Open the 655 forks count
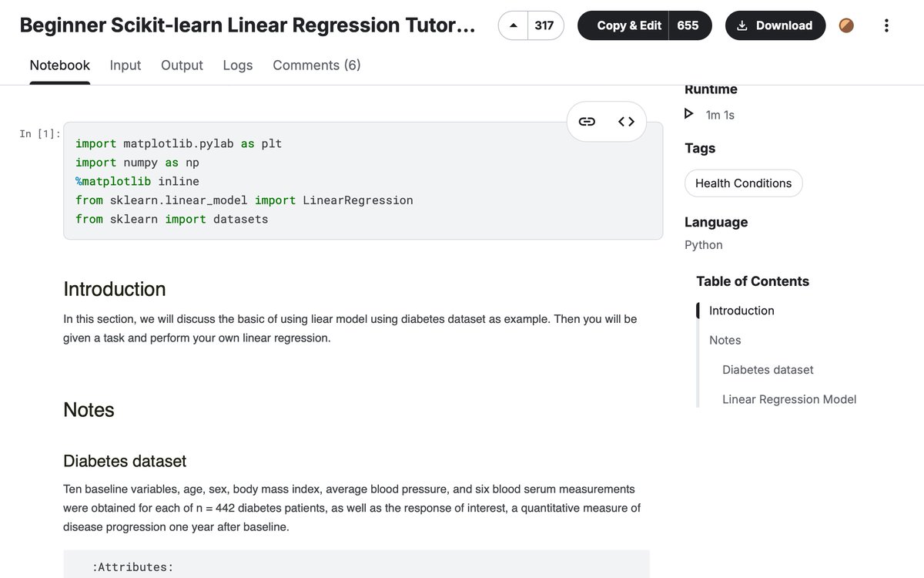The height and width of the screenshot is (578, 924). coord(688,25)
